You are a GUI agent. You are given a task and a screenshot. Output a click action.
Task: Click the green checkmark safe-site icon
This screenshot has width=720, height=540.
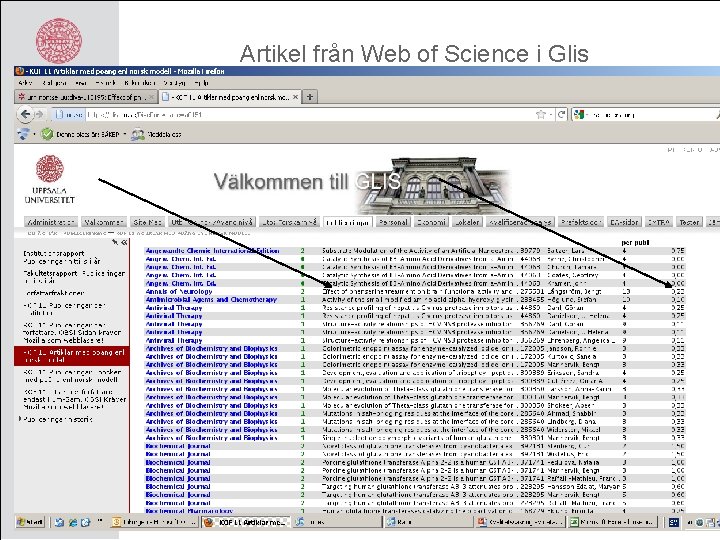point(47,134)
